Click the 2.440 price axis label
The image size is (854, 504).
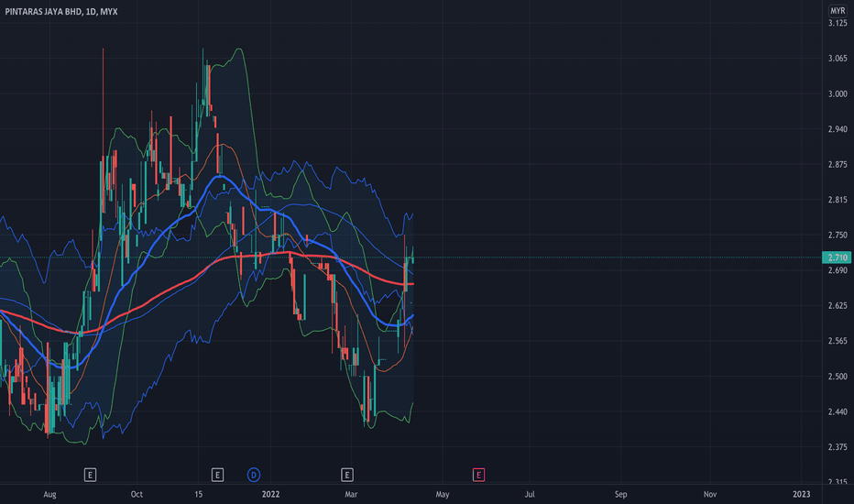click(838, 412)
